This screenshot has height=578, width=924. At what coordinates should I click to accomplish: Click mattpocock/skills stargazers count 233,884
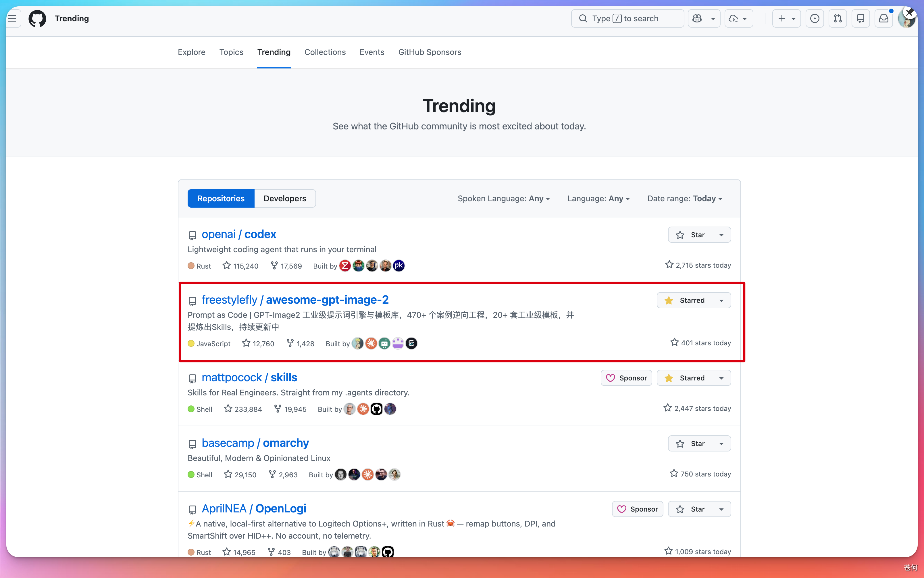243,409
